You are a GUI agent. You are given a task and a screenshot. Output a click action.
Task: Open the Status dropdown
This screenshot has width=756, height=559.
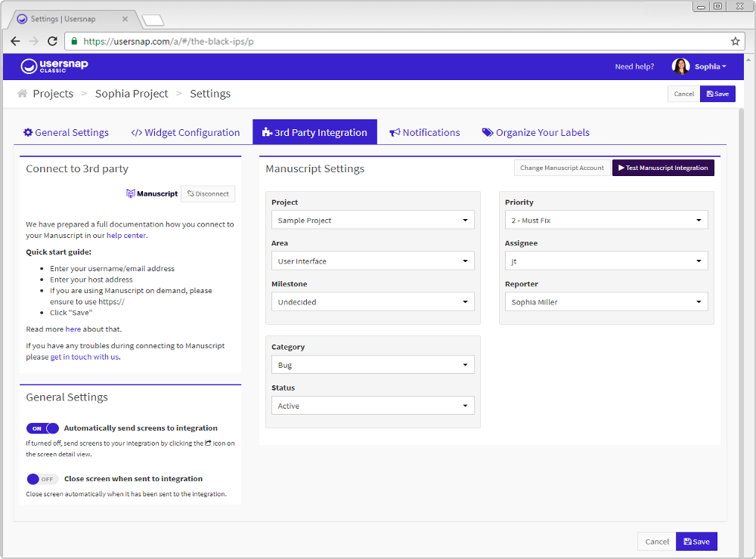pyautogui.click(x=373, y=406)
